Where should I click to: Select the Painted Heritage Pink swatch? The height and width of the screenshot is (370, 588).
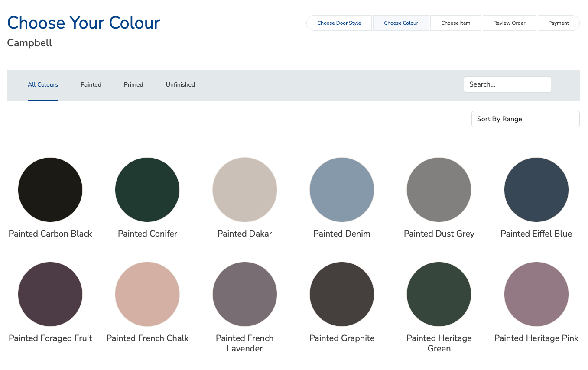point(536,294)
